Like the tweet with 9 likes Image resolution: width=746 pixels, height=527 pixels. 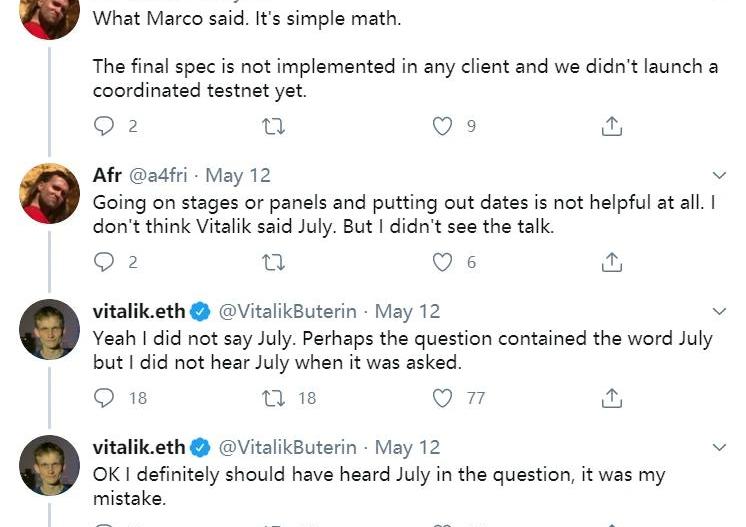coord(442,126)
